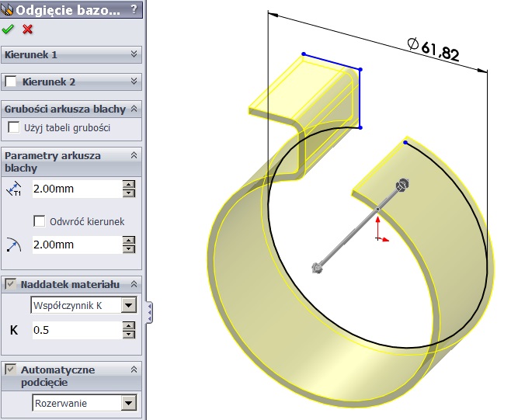The height and width of the screenshot is (420, 518).
Task: Open help for Odgięcie bazowe panel
Action: click(x=135, y=10)
